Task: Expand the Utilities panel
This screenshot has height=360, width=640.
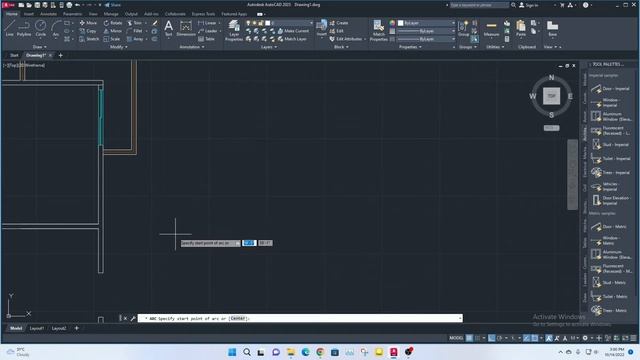Action: click(495, 47)
